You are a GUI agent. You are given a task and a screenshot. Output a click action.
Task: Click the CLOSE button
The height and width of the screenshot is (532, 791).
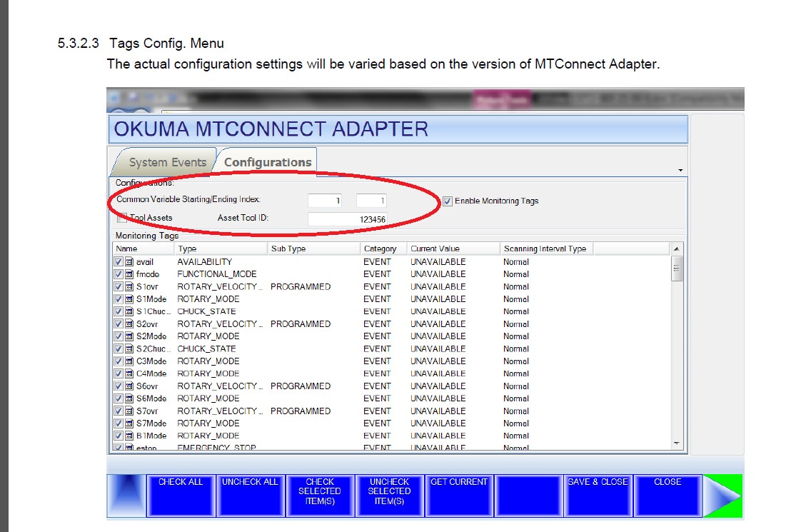pyautogui.click(x=667, y=496)
